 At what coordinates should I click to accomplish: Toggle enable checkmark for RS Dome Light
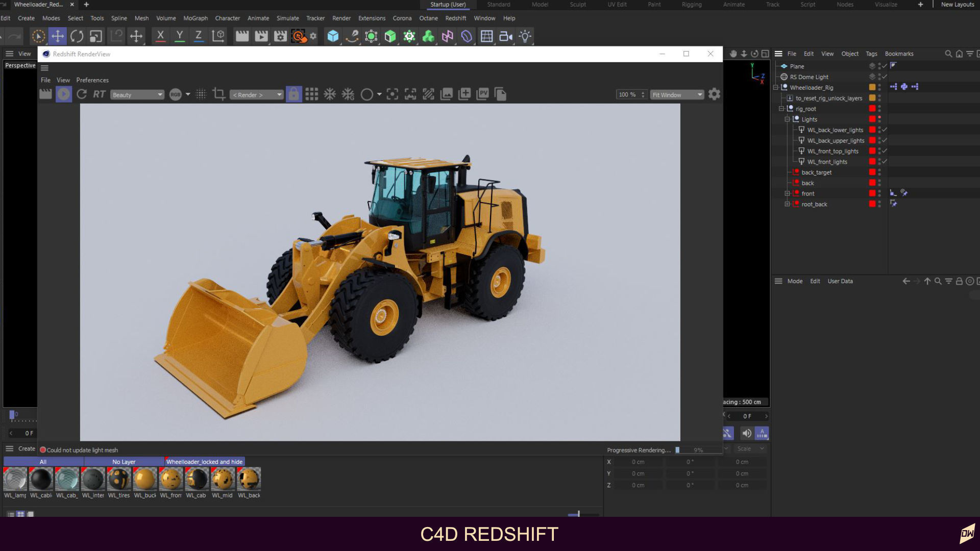[x=885, y=77]
